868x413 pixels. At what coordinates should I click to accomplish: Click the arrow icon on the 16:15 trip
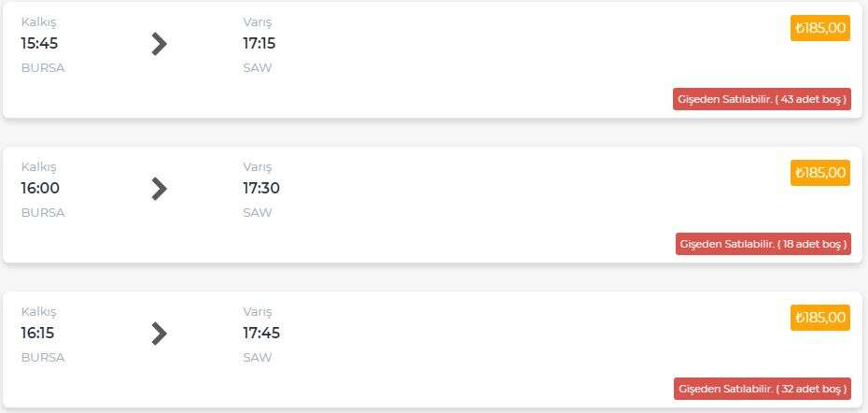tap(159, 334)
